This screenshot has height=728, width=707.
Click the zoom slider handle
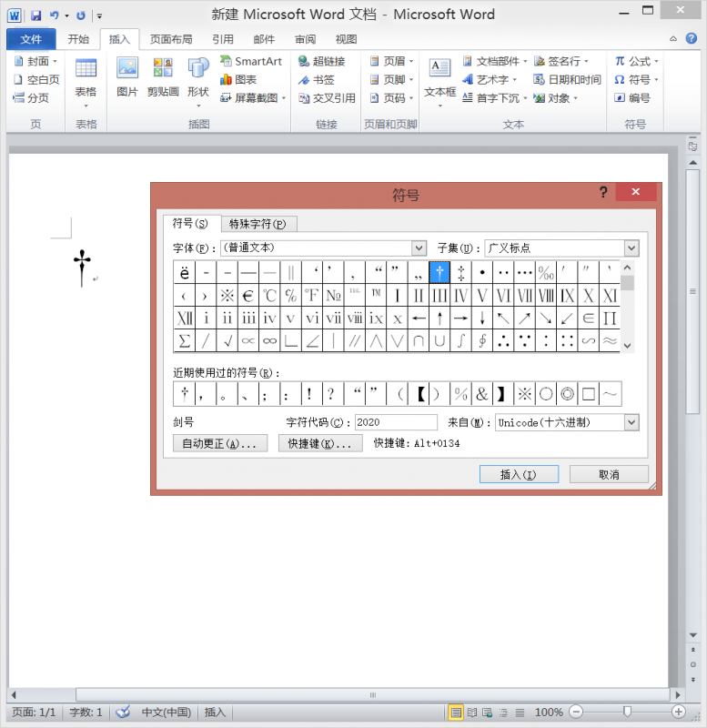tap(627, 712)
